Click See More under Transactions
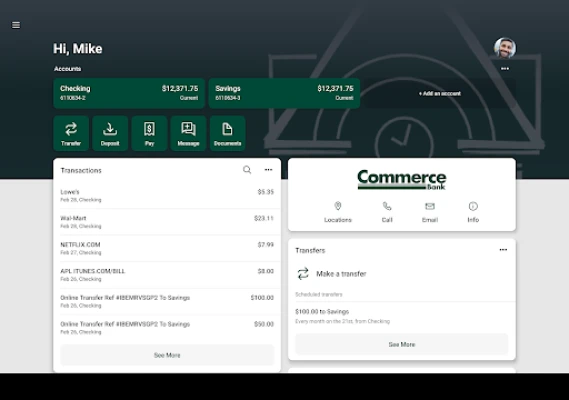This screenshot has height=400, width=569. (x=167, y=355)
